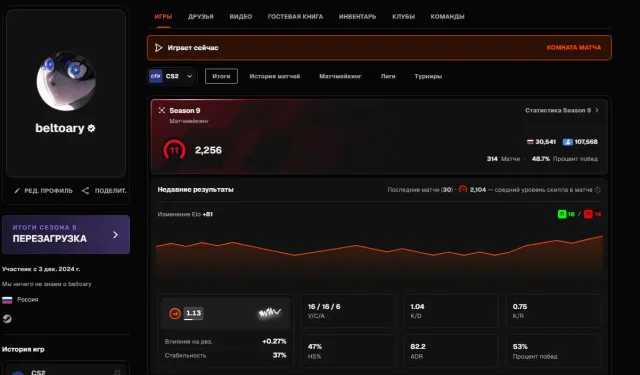
Task: Click the Russian flag next to Россия
Action: tap(7, 300)
